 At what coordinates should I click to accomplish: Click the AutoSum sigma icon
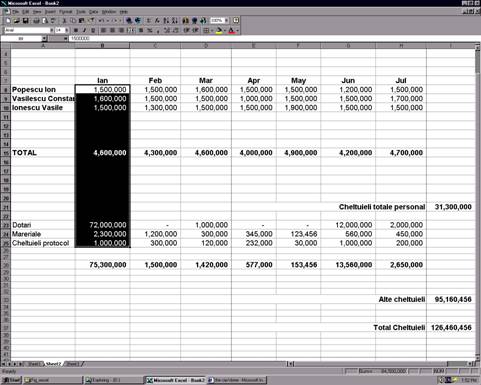tap(149, 21)
